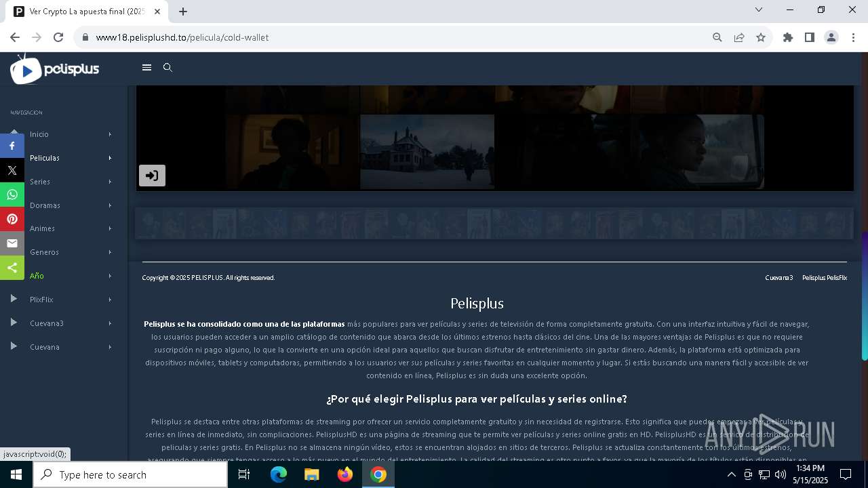The height and width of the screenshot is (488, 868).
Task: Share page by email icon
Action: [x=12, y=243]
